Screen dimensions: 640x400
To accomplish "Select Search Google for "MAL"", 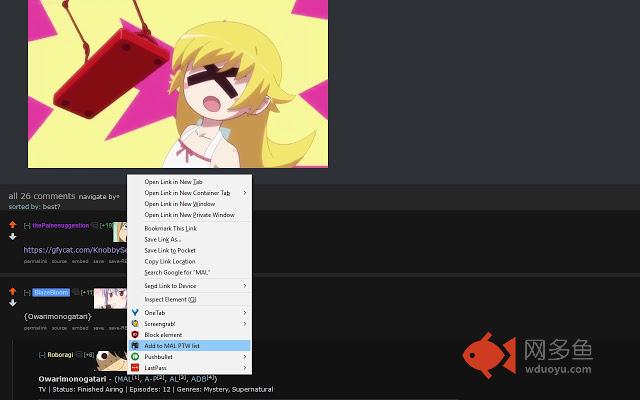I will click(190, 272).
